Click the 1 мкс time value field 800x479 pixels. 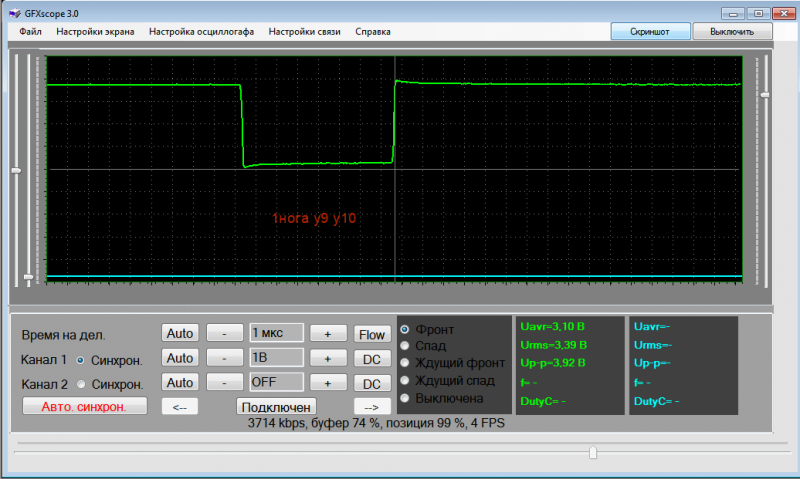(x=277, y=333)
